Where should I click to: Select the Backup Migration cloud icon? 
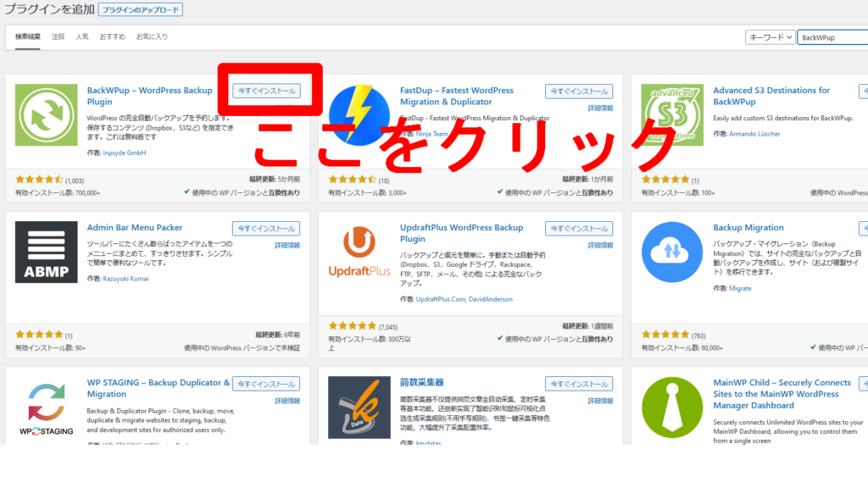pyautogui.click(x=672, y=252)
